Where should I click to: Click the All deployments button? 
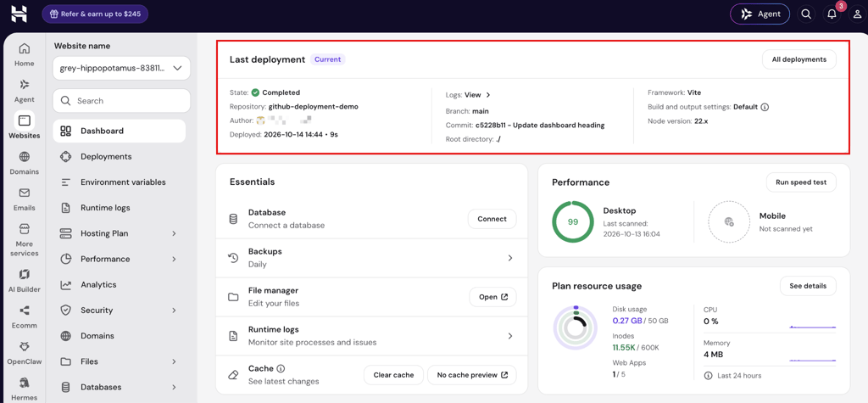798,59
